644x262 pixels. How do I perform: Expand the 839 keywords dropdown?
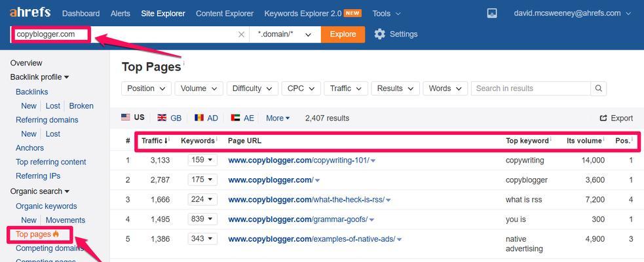point(202,219)
